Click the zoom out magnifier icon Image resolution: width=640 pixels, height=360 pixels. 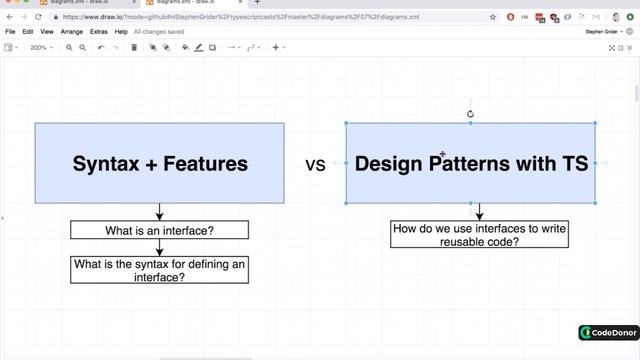82,47
